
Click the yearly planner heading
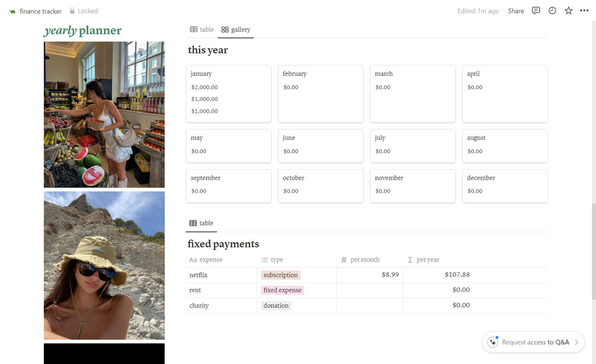pyautogui.click(x=82, y=30)
